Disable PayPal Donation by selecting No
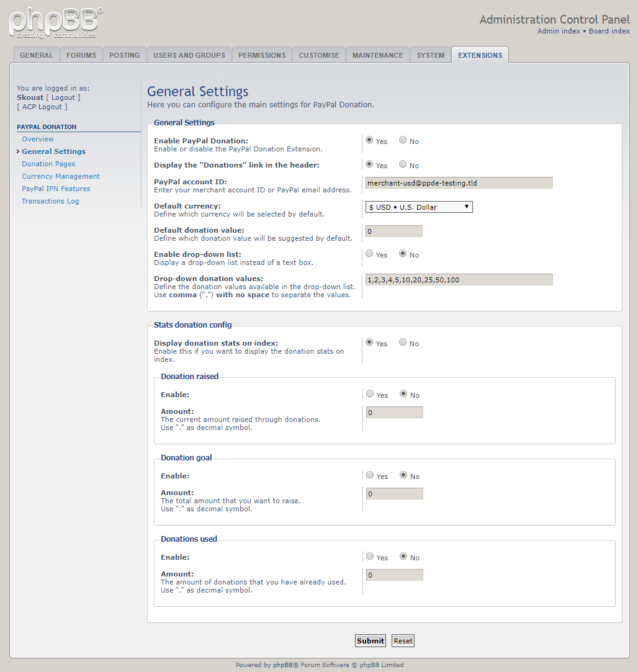 (x=402, y=140)
